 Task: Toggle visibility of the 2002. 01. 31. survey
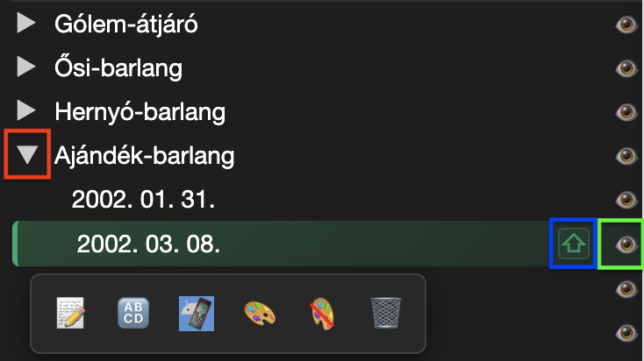pos(626,200)
